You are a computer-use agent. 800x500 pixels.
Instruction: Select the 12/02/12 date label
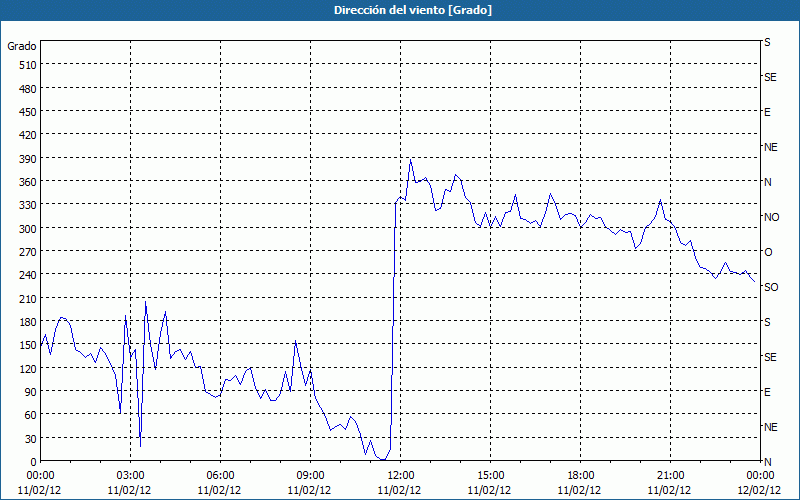coord(759,490)
